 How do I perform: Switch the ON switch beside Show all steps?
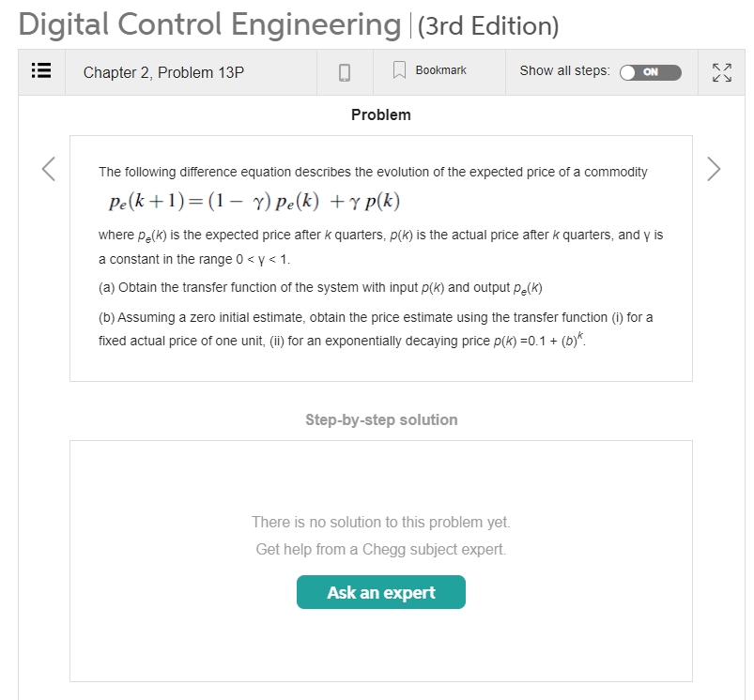pyautogui.click(x=651, y=72)
